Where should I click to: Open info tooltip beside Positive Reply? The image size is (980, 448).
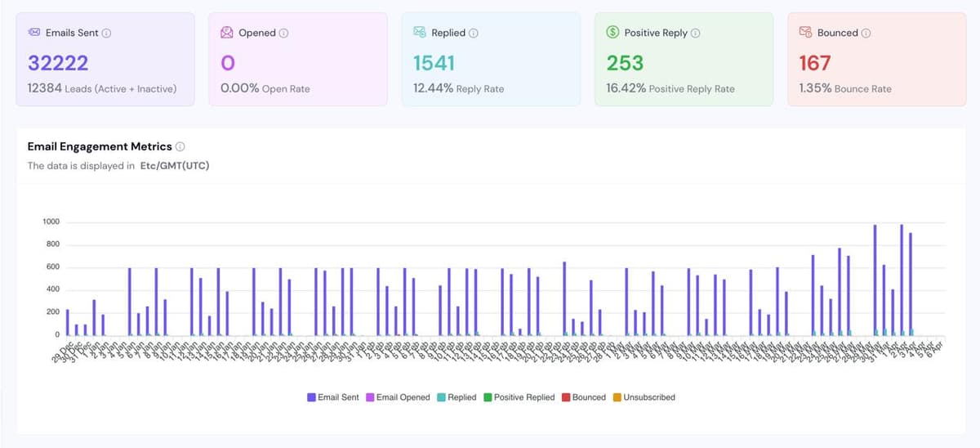(x=696, y=34)
